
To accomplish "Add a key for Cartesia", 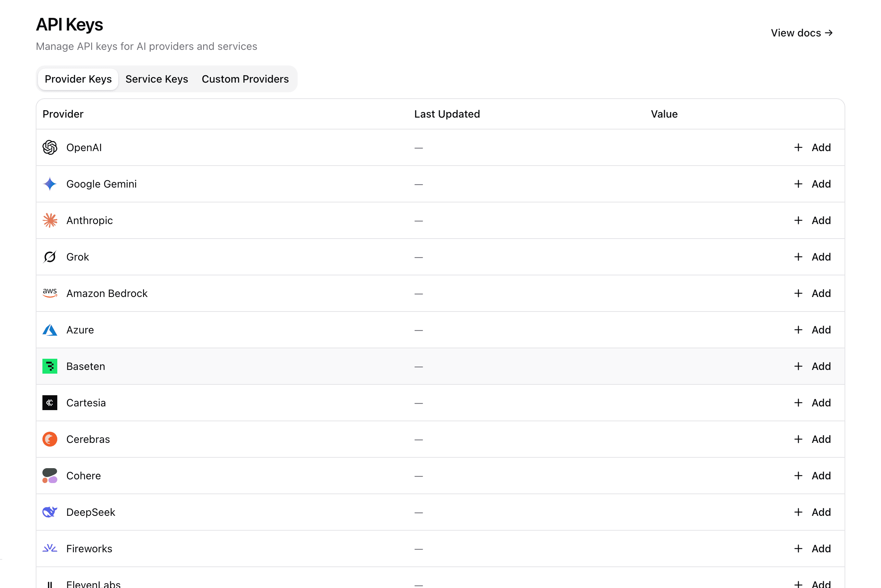I will [813, 403].
